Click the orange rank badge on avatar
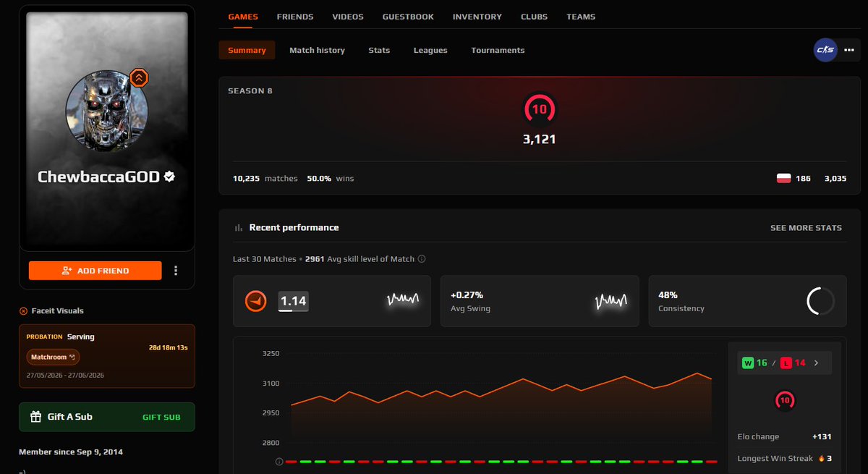This screenshot has width=868, height=474. tap(138, 78)
